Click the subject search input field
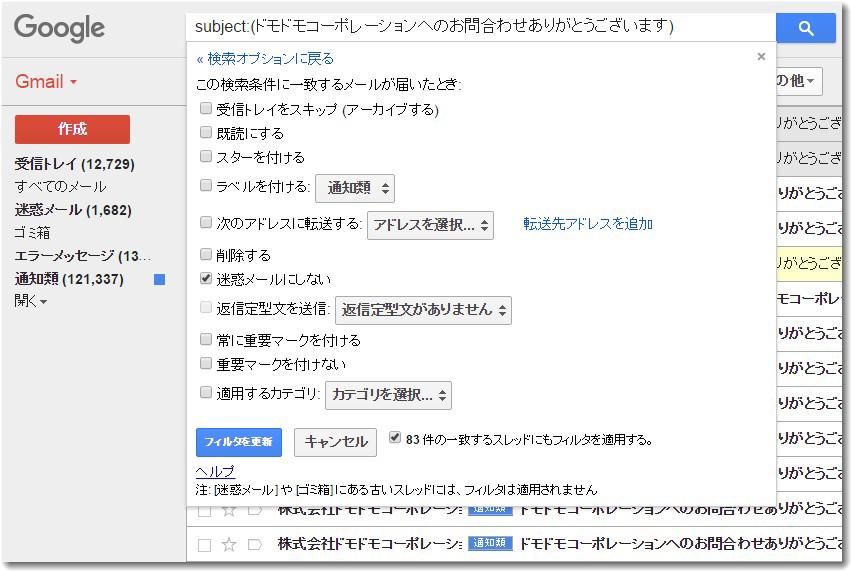The height and width of the screenshot is (571, 851). tap(481, 27)
